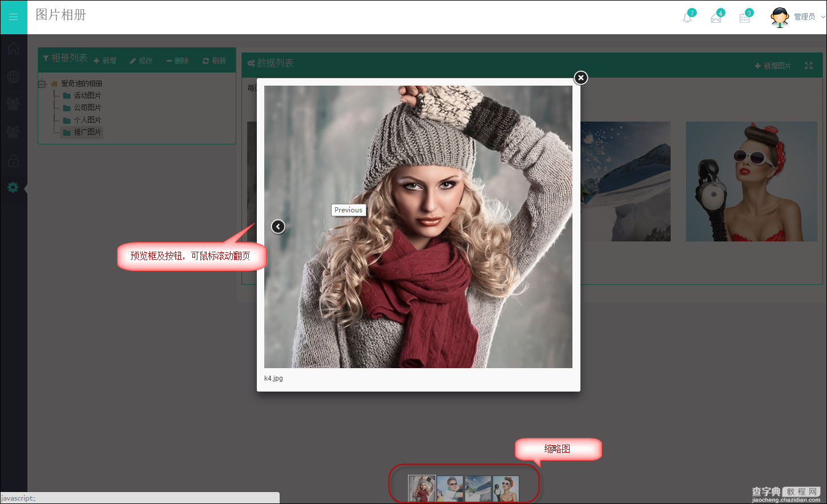Select the 推广图片 folder
This screenshot has width=827, height=504.
coord(87,132)
